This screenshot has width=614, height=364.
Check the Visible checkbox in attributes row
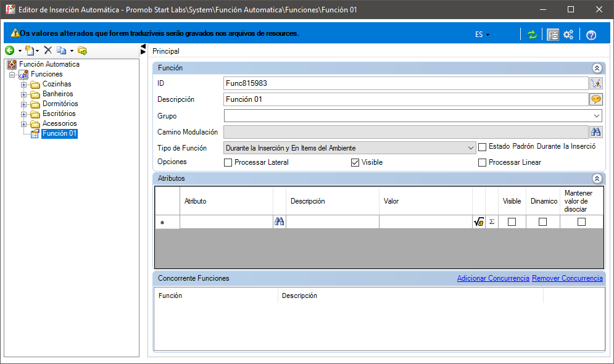click(512, 222)
